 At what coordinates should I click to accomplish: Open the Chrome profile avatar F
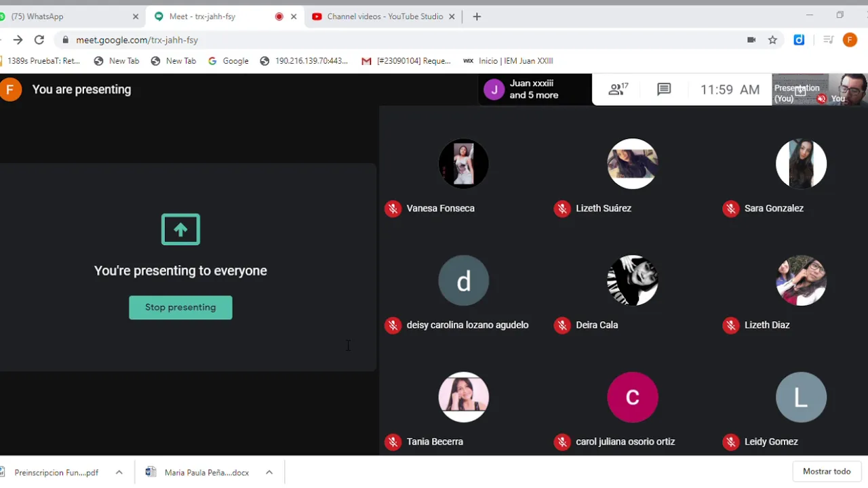click(x=850, y=40)
